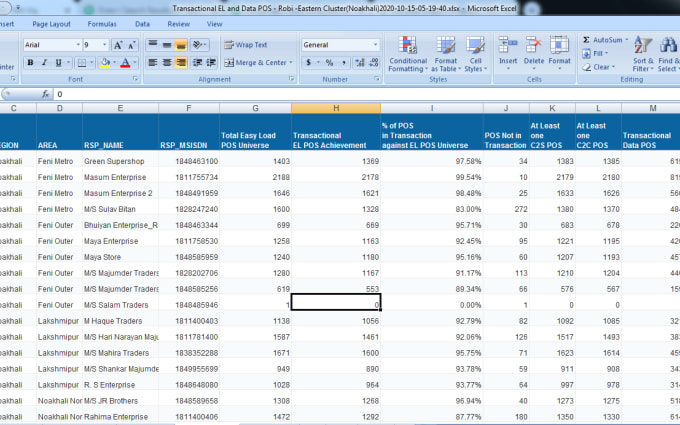Open the font name dropdown

[x=78, y=45]
